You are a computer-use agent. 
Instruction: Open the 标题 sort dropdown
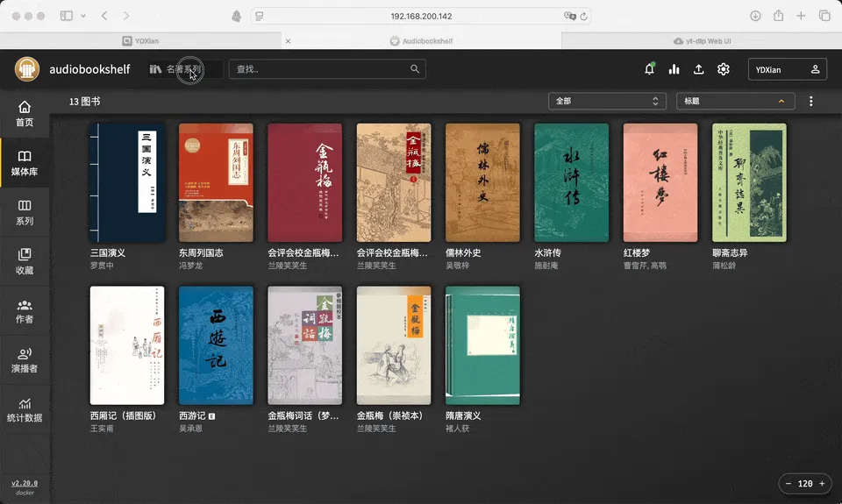tap(735, 101)
